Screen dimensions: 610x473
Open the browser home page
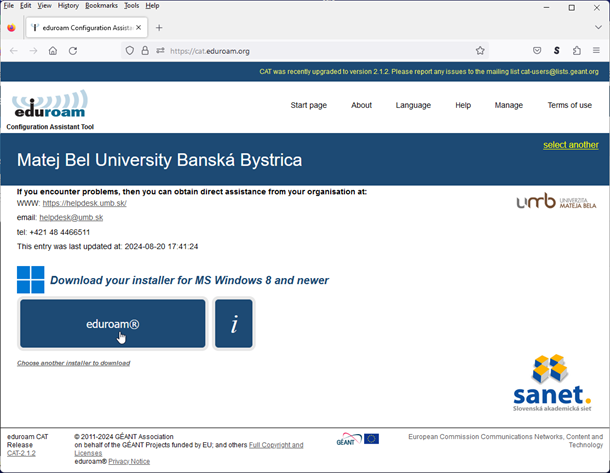53,51
